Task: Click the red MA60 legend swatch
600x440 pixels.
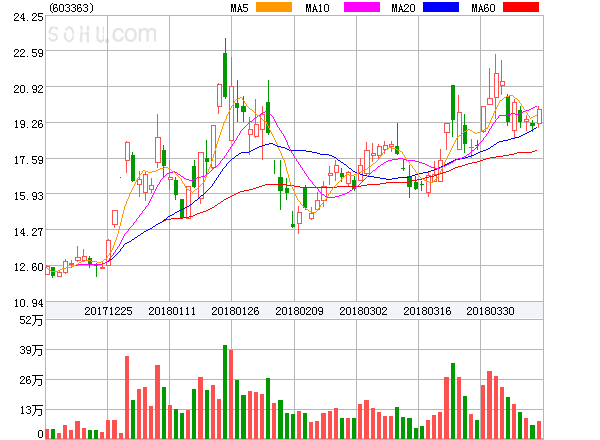Action: pos(521,7)
